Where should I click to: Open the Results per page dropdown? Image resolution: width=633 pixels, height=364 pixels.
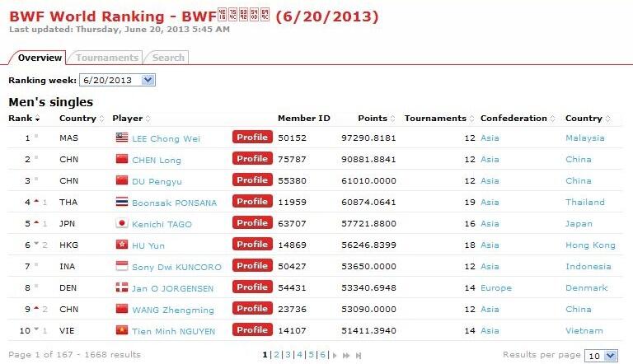point(601,356)
